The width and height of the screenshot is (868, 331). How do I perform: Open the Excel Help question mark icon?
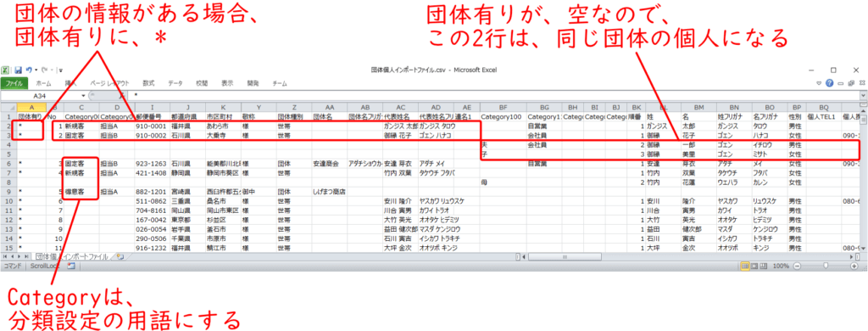tap(829, 83)
